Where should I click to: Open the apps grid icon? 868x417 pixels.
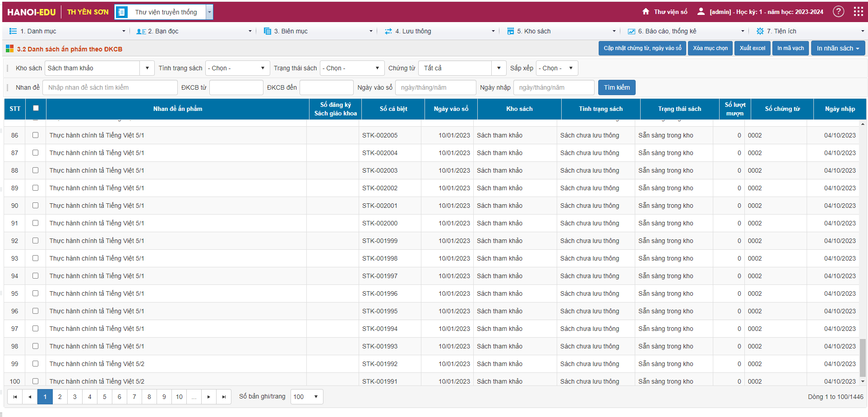point(859,12)
